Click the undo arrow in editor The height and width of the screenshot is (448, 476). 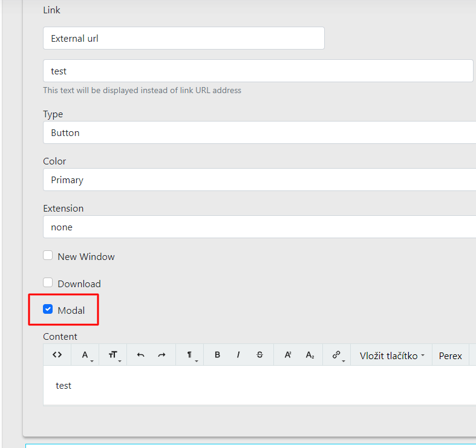click(140, 355)
